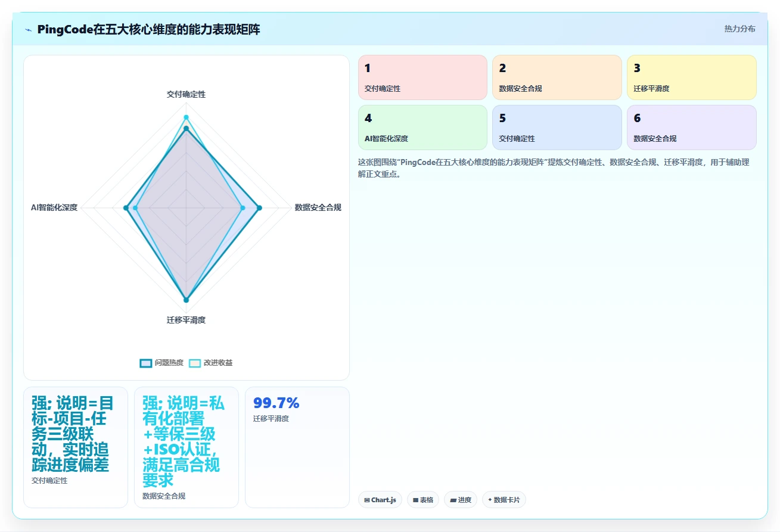Click the 数据卡片 chip
The width and height of the screenshot is (780, 532).
[504, 500]
